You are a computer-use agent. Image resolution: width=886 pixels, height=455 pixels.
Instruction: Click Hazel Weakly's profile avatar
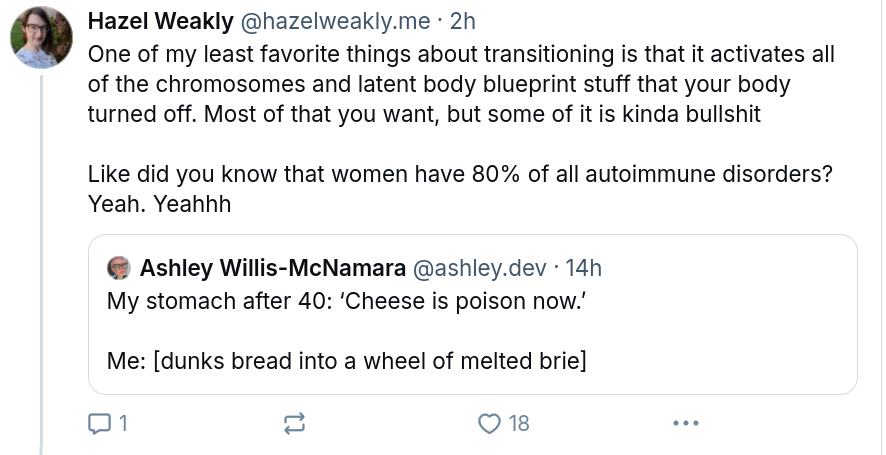[x=40, y=39]
